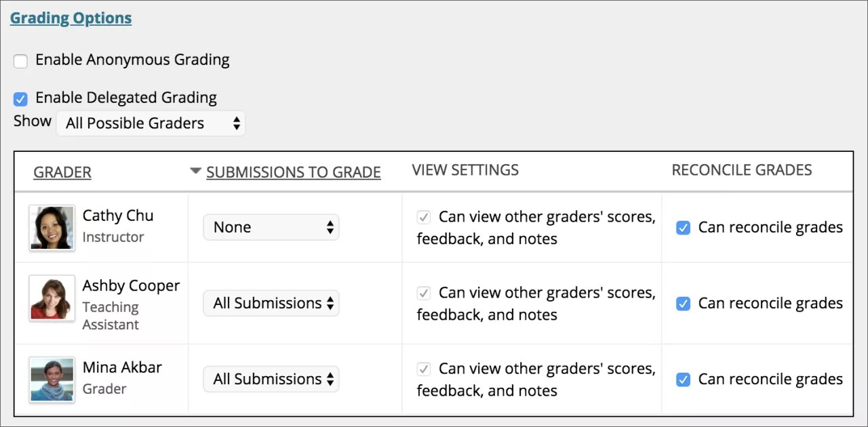Open the Grading Options link

pos(71,18)
